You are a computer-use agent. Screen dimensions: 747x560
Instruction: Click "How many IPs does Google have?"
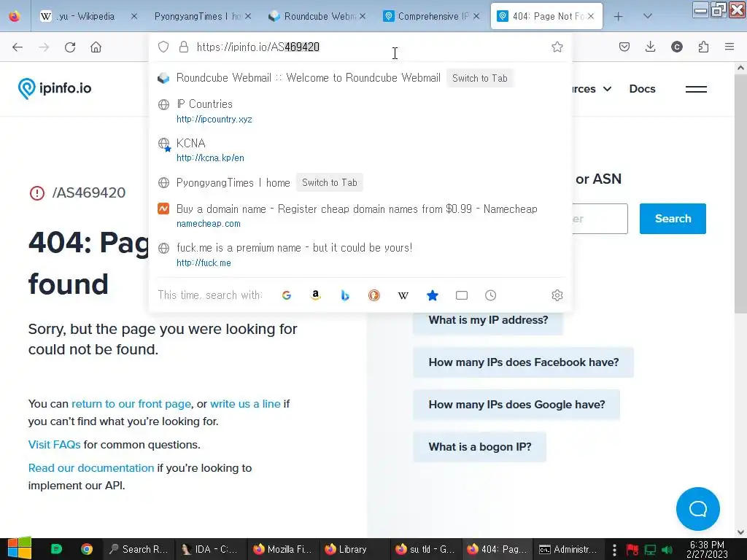517,405
